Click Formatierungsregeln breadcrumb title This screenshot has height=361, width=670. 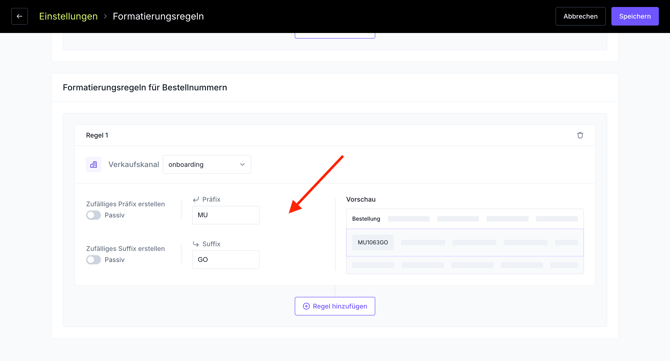tap(158, 16)
